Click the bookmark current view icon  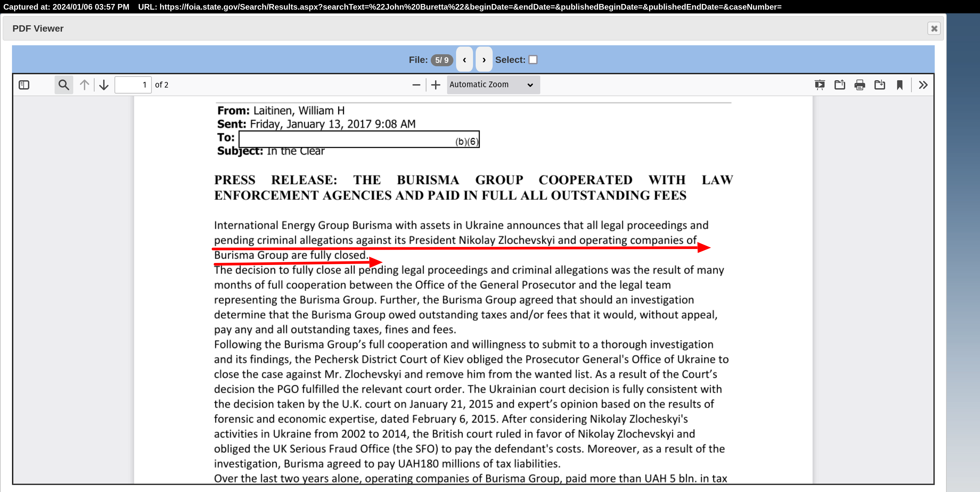pyautogui.click(x=900, y=85)
